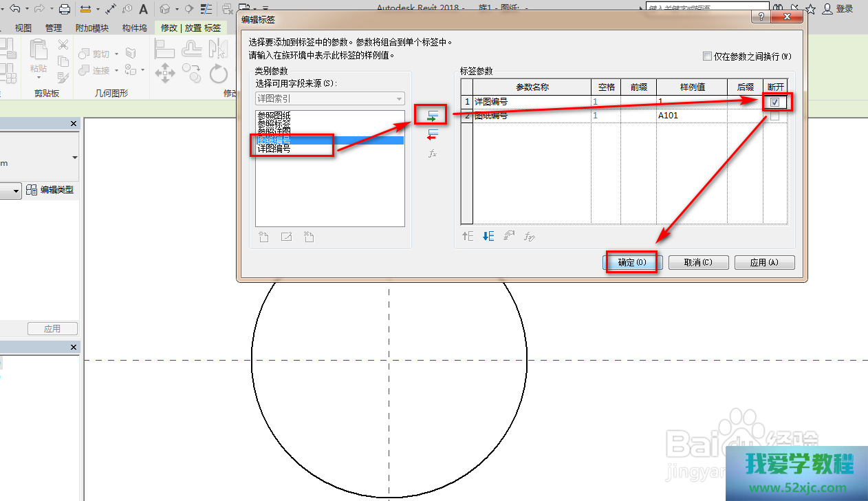Select 参照图纸 in the category parameter list

(274, 115)
